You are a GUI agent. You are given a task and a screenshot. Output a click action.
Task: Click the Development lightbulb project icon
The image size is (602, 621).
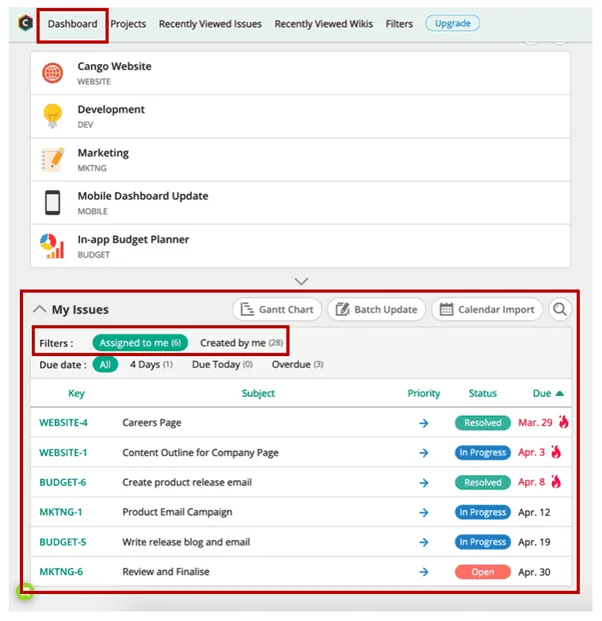[52, 116]
